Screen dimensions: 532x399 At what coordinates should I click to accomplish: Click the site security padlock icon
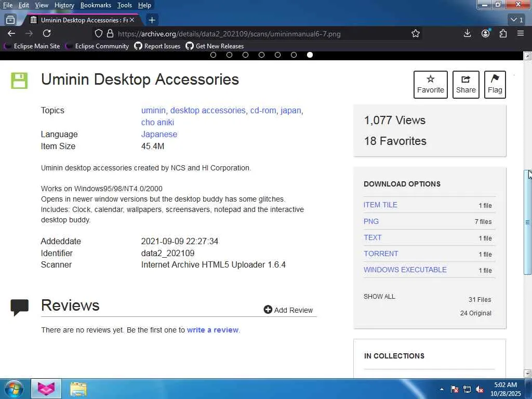(110, 33)
